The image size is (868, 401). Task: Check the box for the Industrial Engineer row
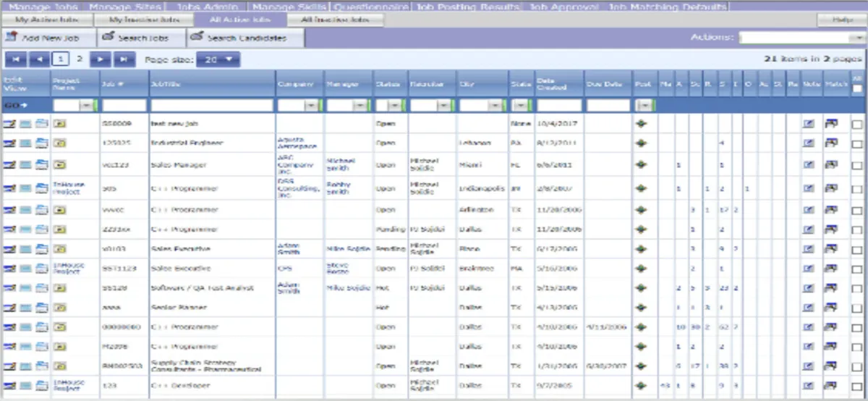pyautogui.click(x=857, y=143)
